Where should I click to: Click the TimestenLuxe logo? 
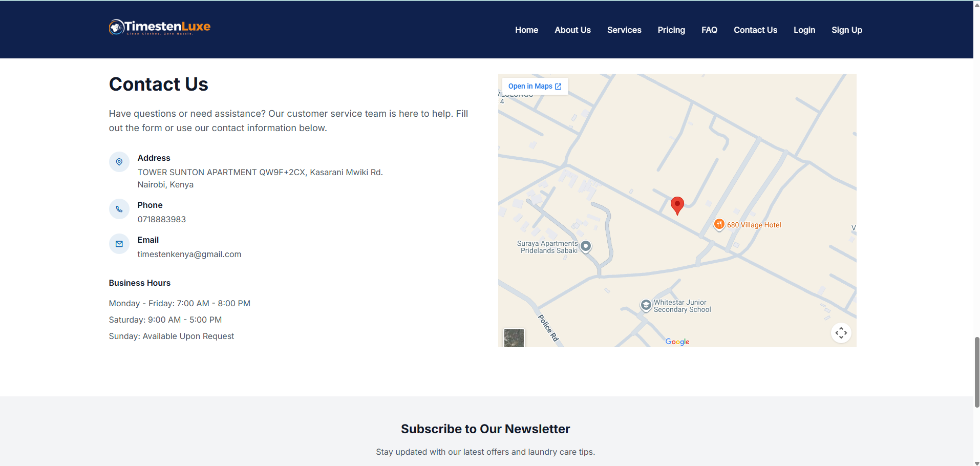point(160,27)
